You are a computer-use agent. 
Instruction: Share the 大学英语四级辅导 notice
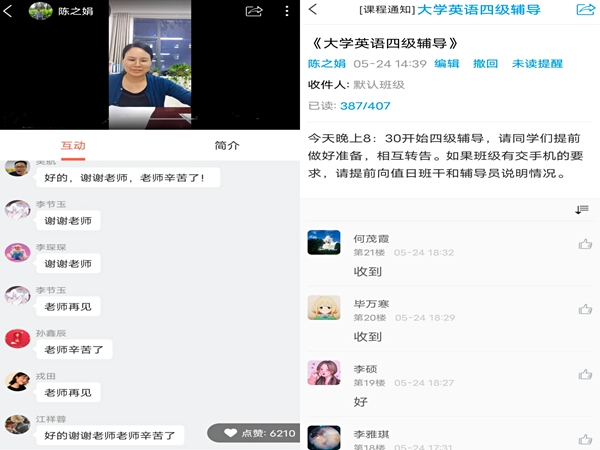(585, 9)
